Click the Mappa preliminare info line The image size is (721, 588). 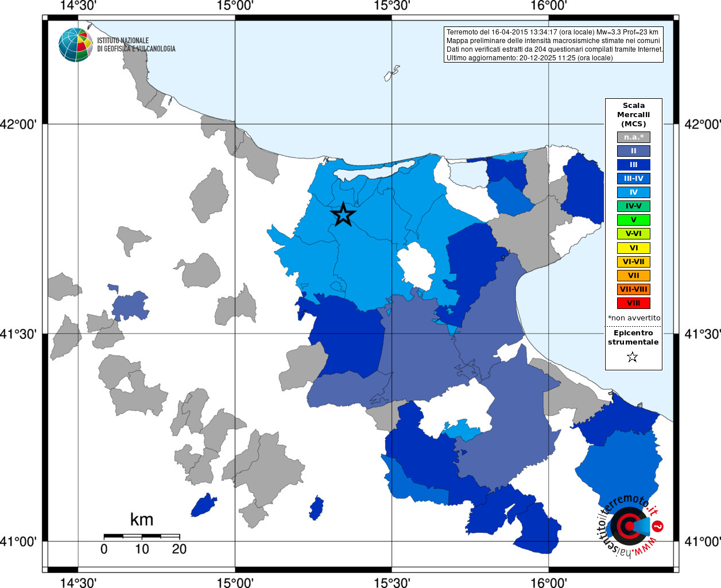pyautogui.click(x=553, y=41)
